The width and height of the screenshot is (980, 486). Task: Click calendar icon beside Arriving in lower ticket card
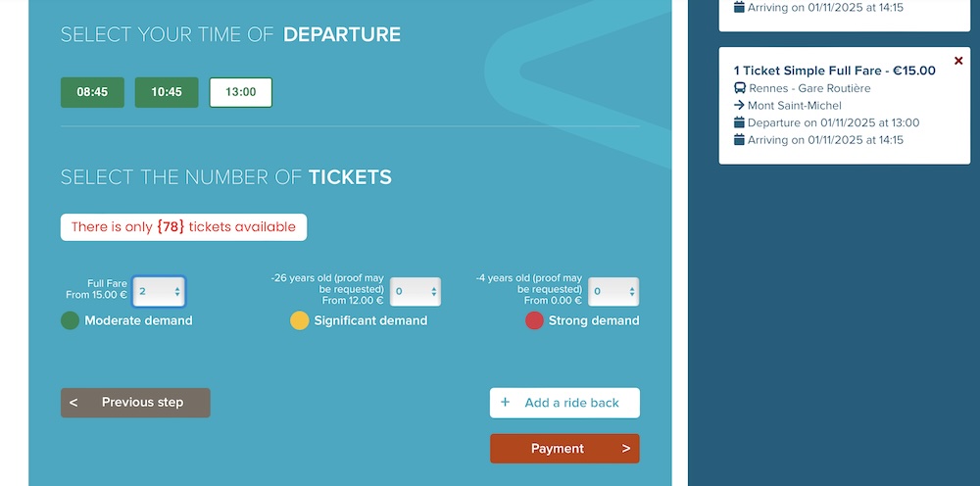(x=739, y=140)
